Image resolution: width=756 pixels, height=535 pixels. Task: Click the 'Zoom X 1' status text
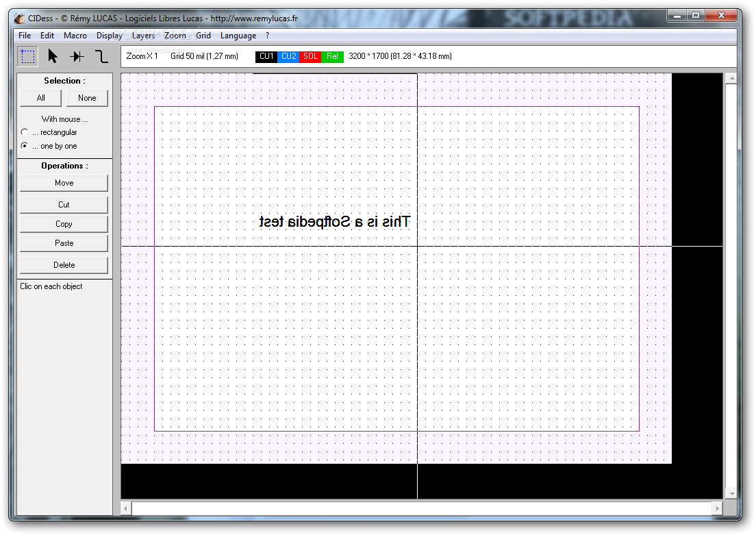pyautogui.click(x=142, y=56)
